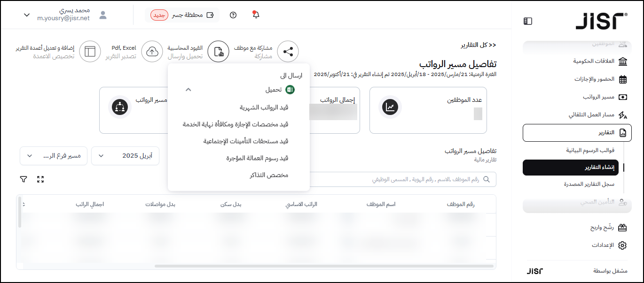Open the أبريل 2025 month dropdown
Screen dimensions: 644x283
point(125,156)
